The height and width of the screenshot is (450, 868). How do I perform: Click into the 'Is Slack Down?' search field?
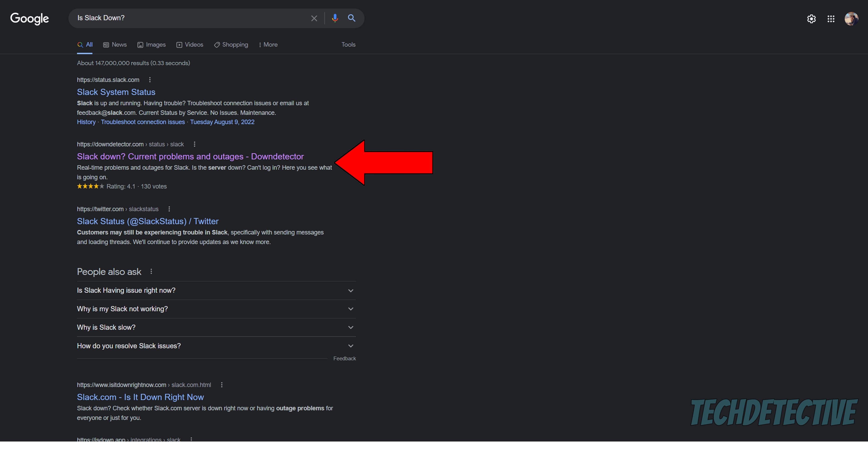coord(189,18)
